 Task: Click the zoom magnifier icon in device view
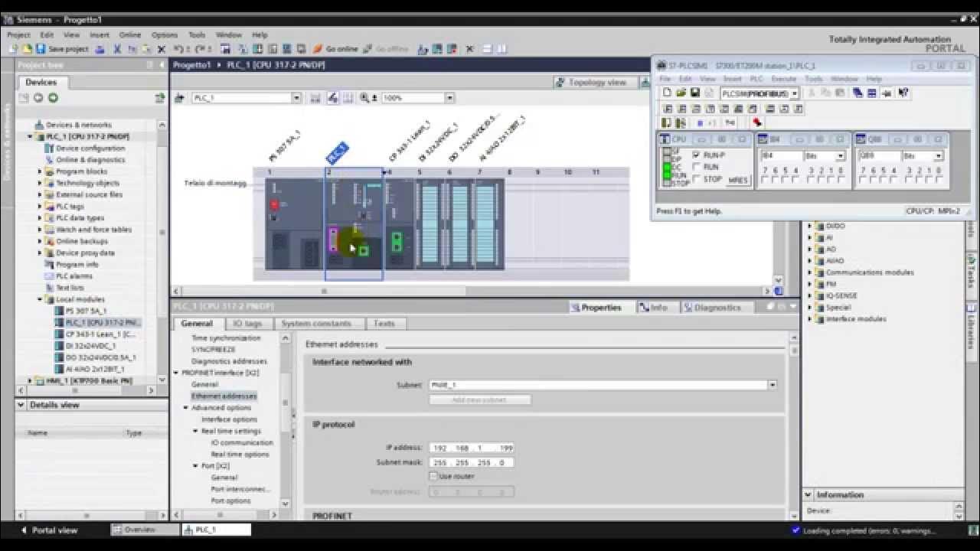(x=364, y=98)
